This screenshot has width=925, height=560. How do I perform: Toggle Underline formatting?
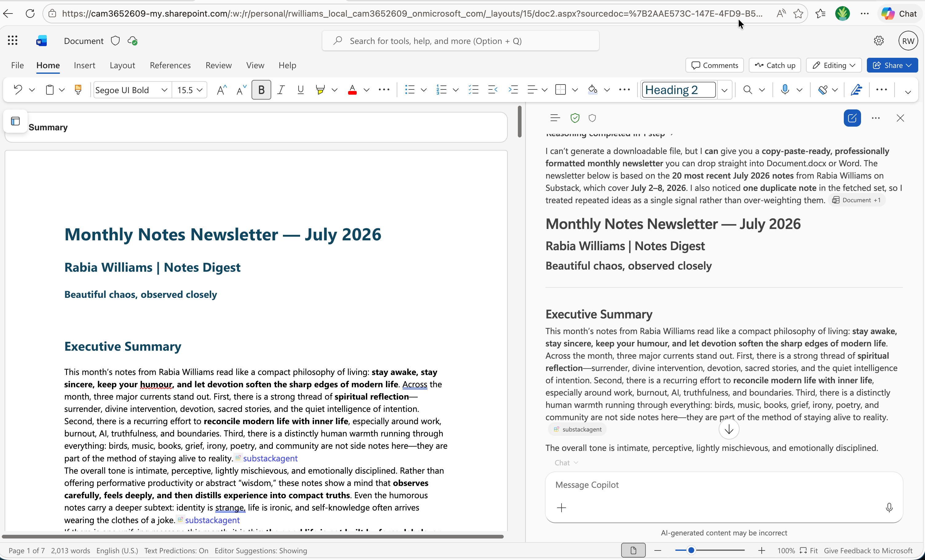point(300,90)
